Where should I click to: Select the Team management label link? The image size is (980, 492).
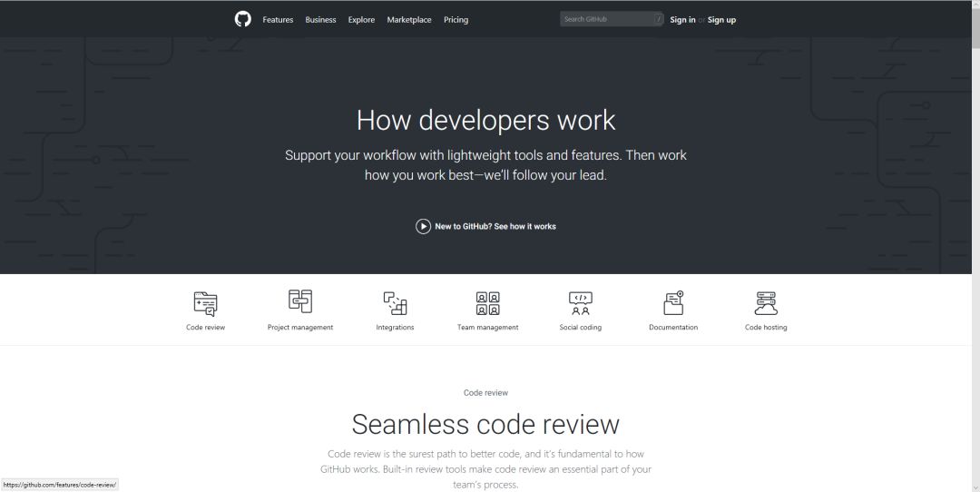tap(488, 327)
